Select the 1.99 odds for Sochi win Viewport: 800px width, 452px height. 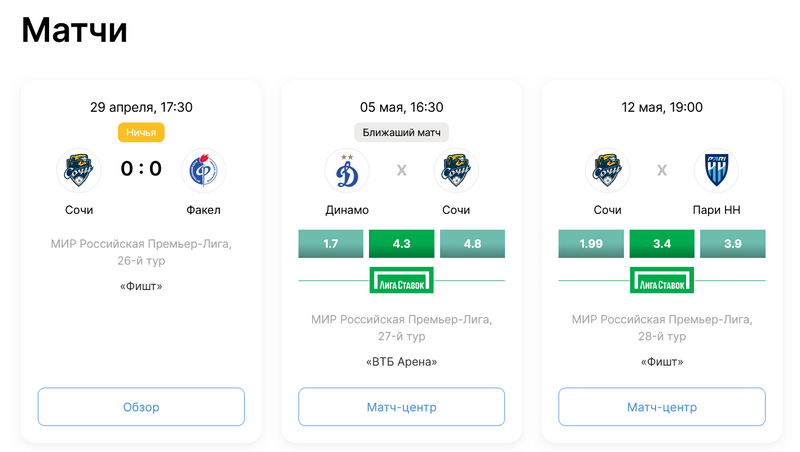[590, 244]
